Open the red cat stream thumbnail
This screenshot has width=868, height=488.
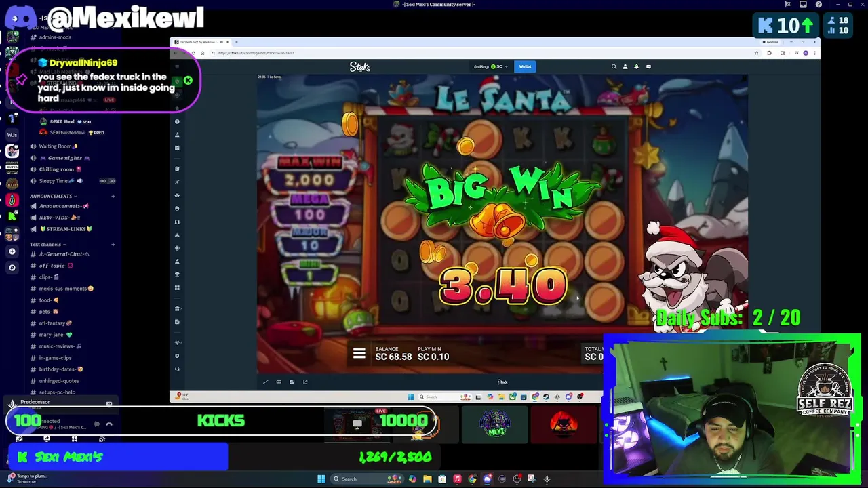click(x=564, y=424)
